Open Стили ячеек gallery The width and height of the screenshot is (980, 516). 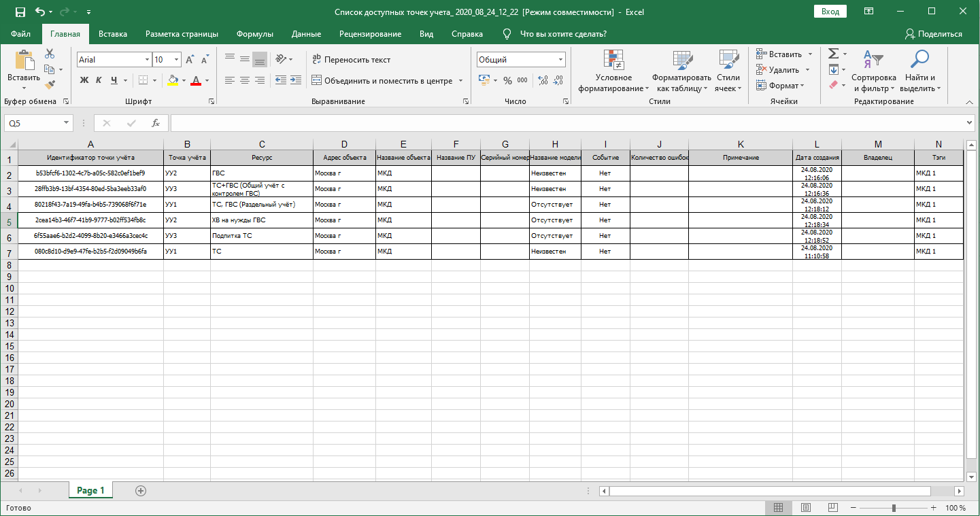(x=728, y=71)
